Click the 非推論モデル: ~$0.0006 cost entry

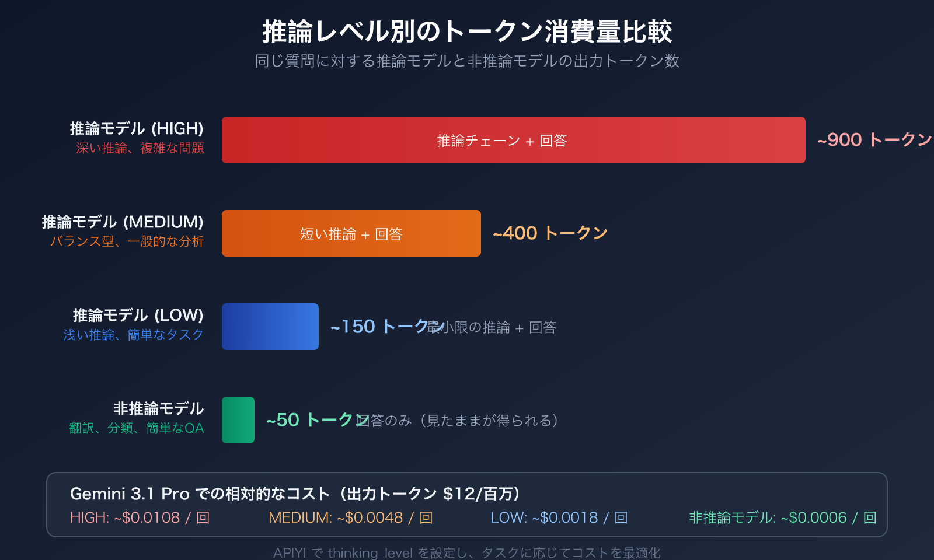coord(782,517)
